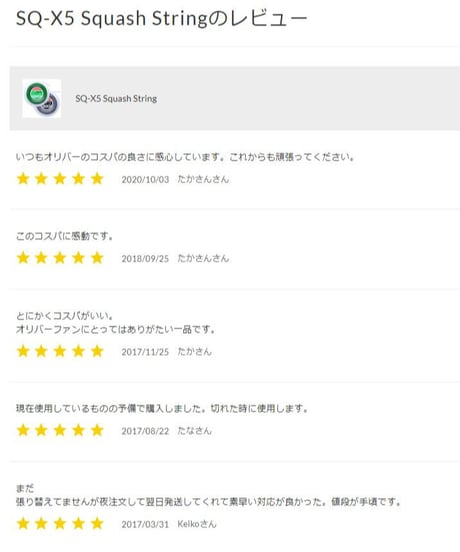Click the review text とにかくコスパがいい
460x552 pixels.
point(64,316)
